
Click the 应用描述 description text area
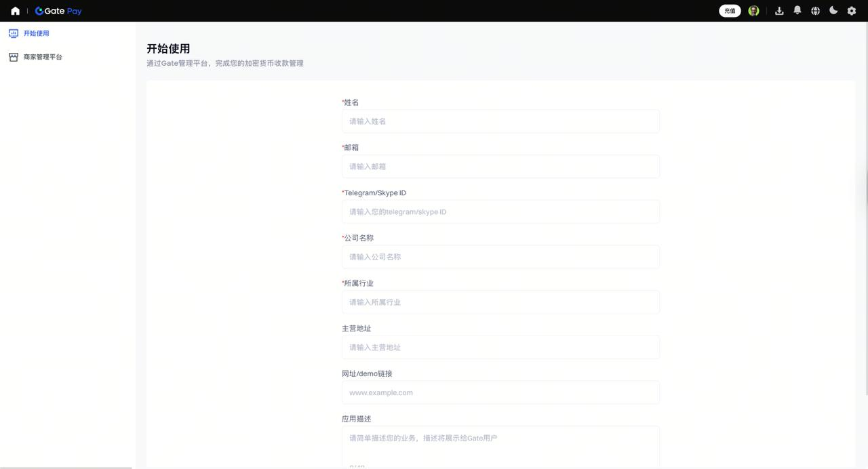pyautogui.click(x=500, y=446)
